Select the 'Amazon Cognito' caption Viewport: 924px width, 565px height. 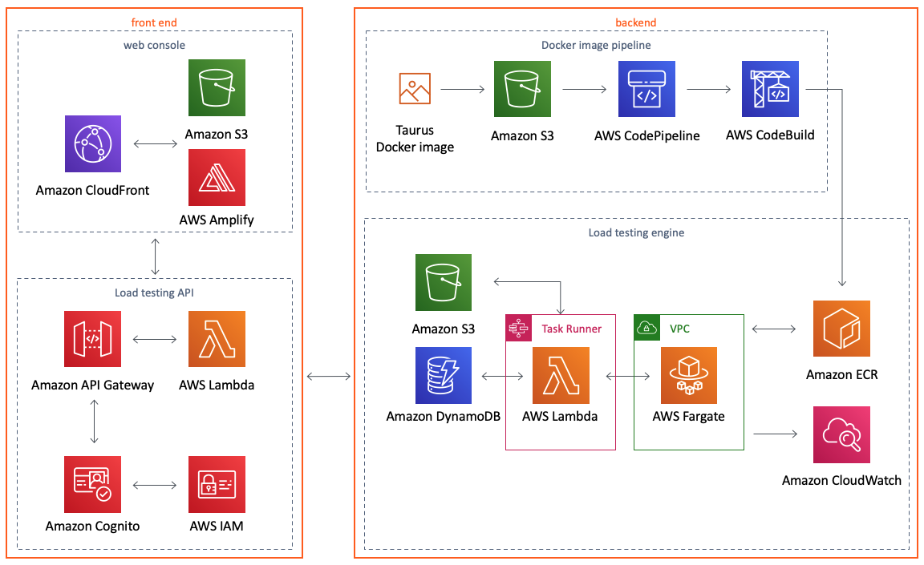[92, 527]
